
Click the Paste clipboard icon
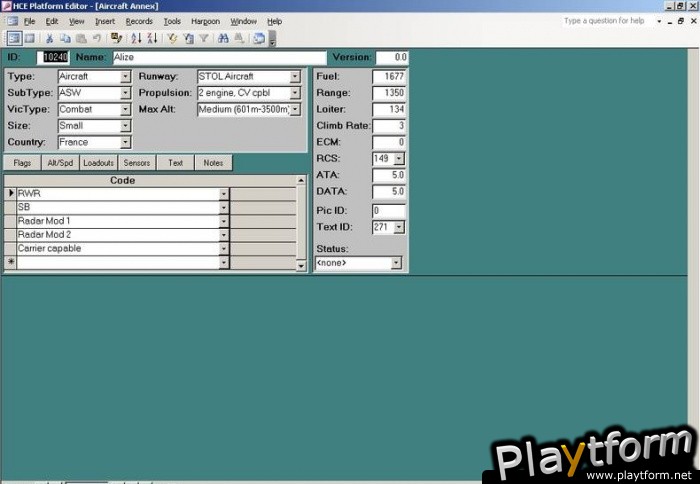point(81,38)
